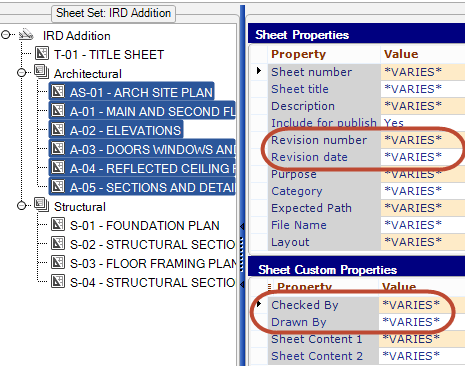Click the Architectural subset icon
Screen dimensions: 465x366
(41, 72)
